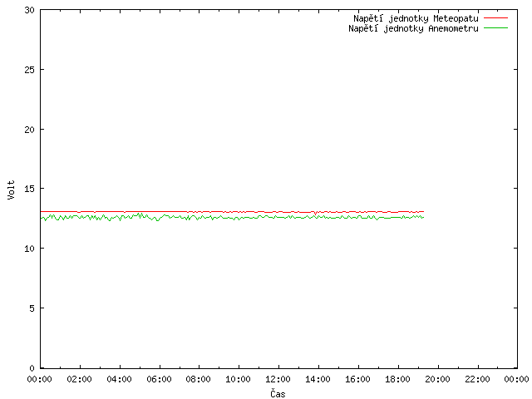Click the legend label 'Napětí jednotky Anemometru'
Image resolution: width=532 pixels, height=399 pixels.
tap(413, 28)
